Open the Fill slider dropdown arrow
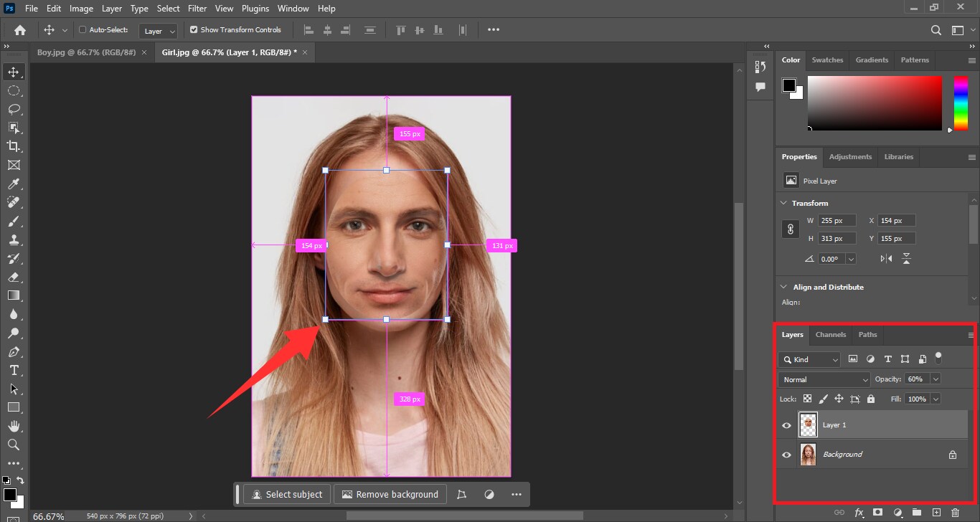Screen dimensions: 980x522 [935, 399]
